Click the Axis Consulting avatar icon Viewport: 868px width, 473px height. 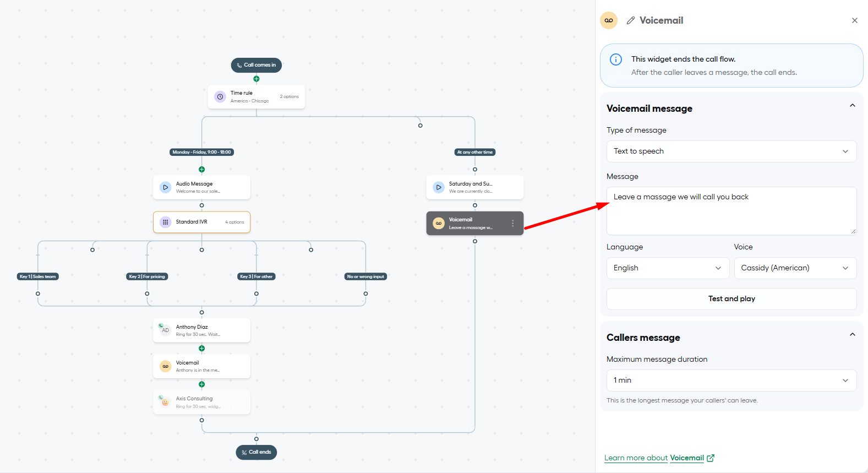pyautogui.click(x=165, y=401)
